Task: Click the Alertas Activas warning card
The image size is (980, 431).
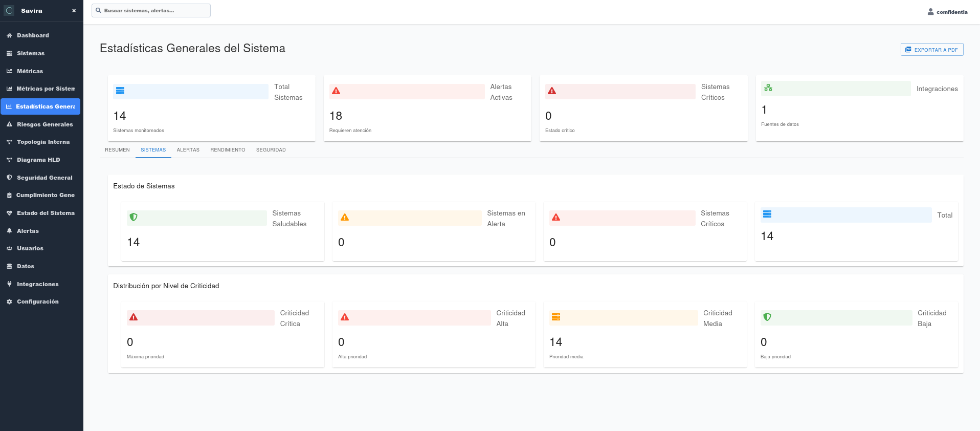Action: (427, 108)
